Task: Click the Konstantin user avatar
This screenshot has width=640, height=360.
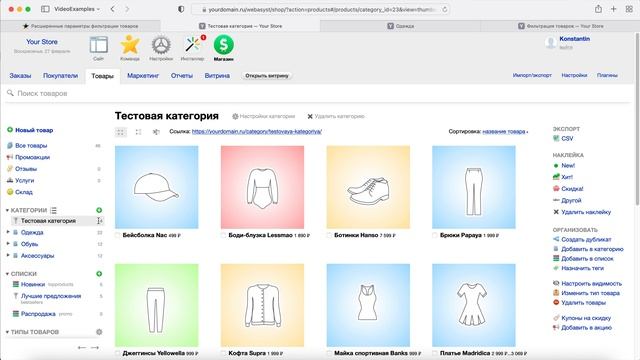Action: tap(550, 42)
